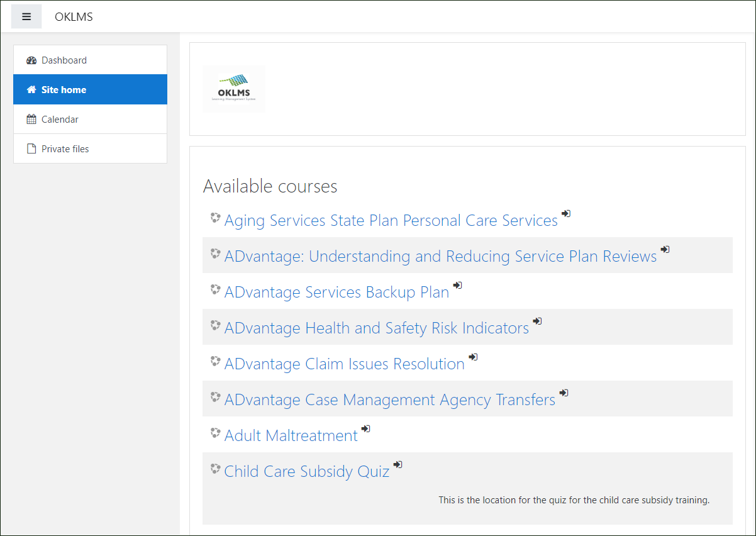Open the Calendar via its calendar icon
The width and height of the screenshot is (756, 536).
[x=31, y=119]
